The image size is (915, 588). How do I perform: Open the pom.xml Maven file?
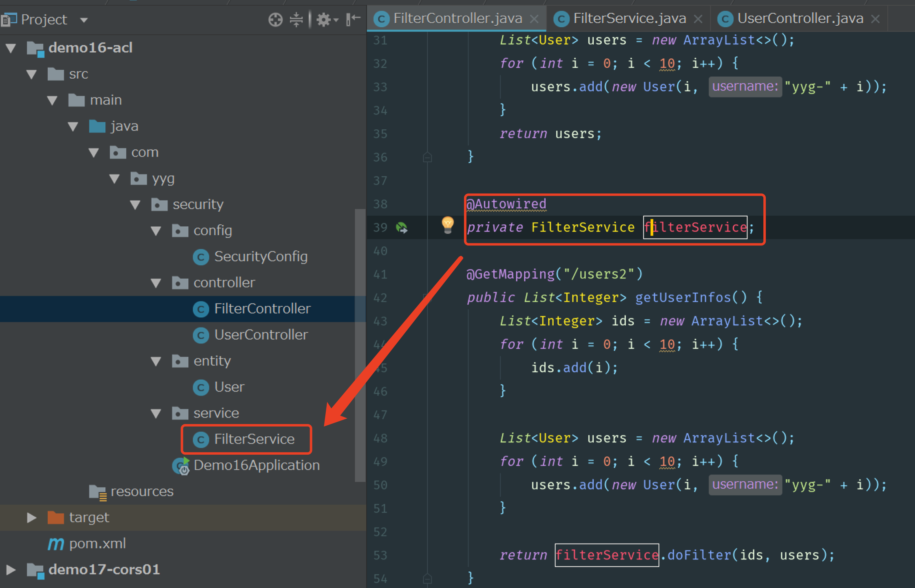point(97,544)
